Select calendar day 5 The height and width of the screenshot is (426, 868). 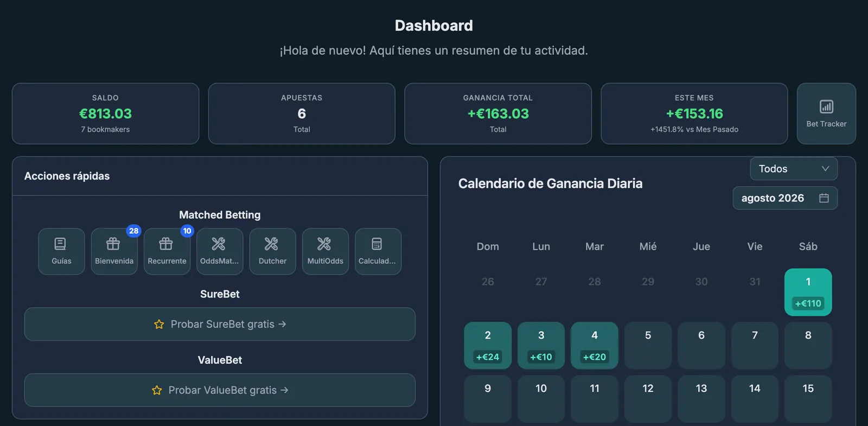point(648,345)
